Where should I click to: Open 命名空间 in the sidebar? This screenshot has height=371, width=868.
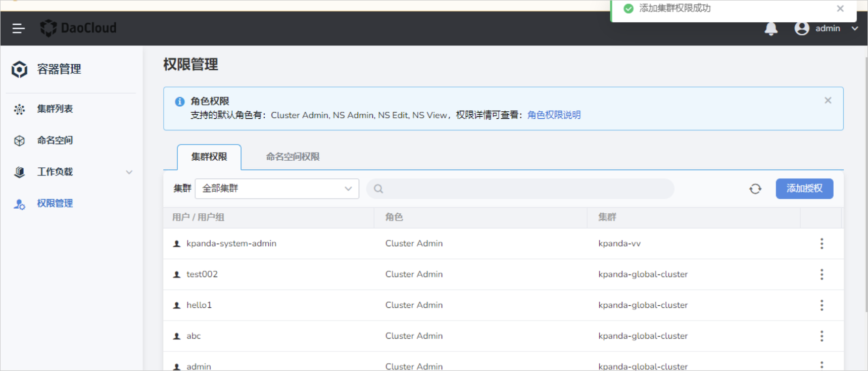[x=55, y=140]
